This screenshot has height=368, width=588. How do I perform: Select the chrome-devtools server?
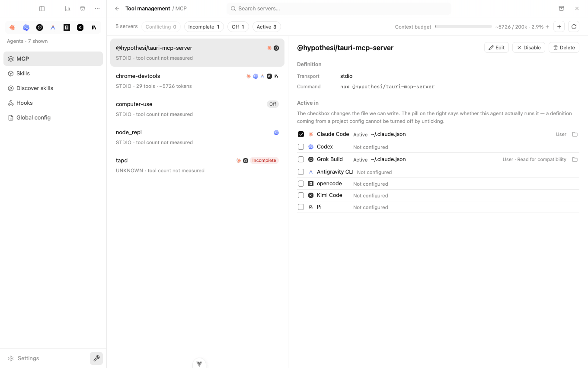[197, 81]
